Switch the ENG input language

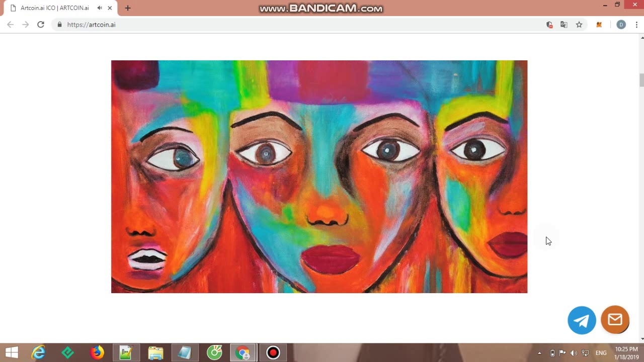pos(601,353)
